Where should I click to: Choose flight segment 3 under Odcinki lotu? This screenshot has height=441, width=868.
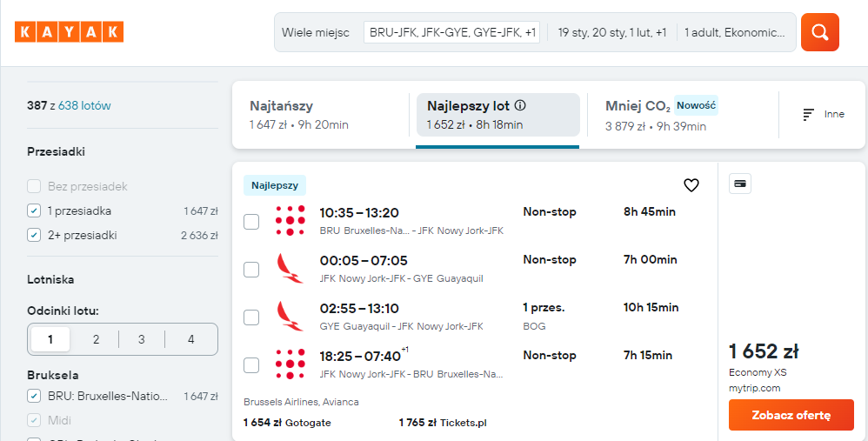(142, 339)
